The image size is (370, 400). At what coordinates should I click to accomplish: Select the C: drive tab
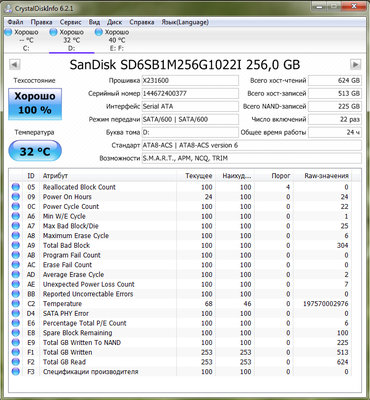tap(26, 40)
